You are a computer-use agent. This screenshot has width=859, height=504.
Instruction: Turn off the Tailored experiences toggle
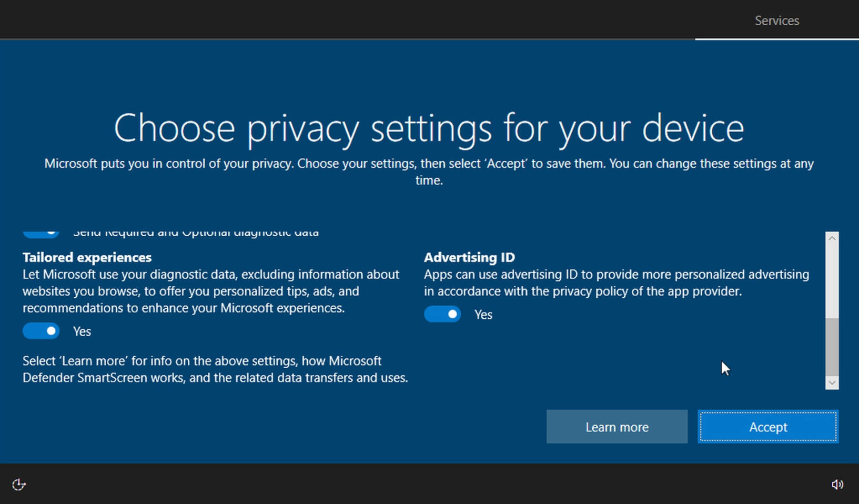pos(41,331)
